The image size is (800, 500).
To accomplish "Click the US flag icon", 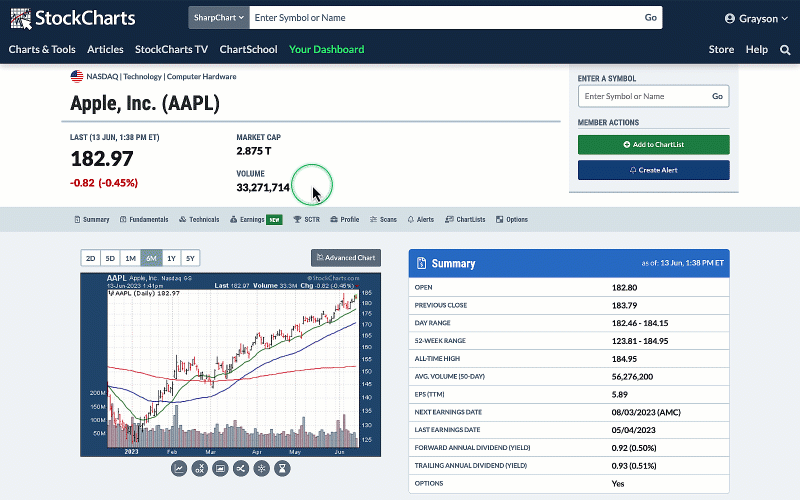I will click(77, 77).
